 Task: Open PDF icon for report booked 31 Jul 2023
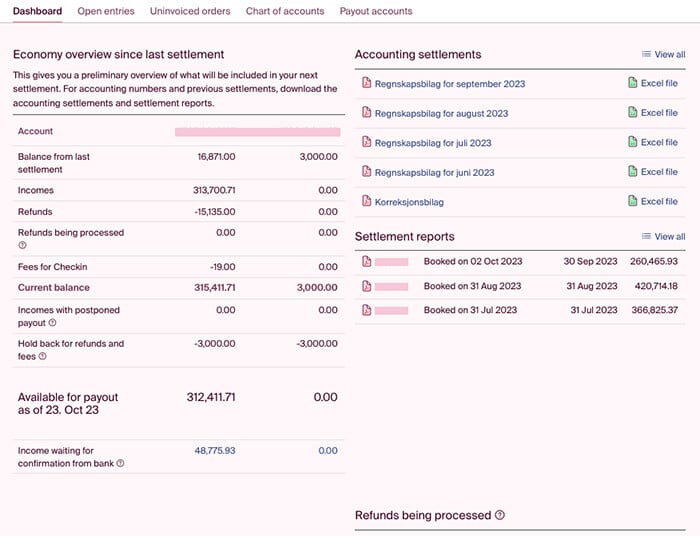click(367, 310)
